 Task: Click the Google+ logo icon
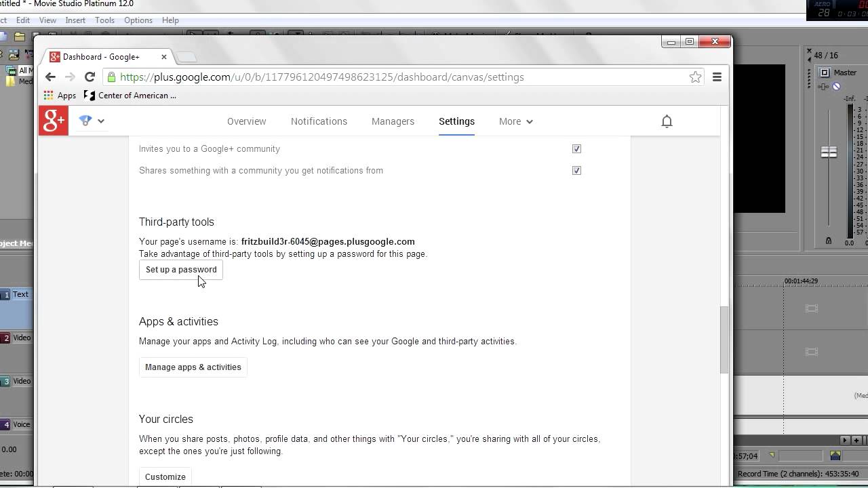coord(54,121)
